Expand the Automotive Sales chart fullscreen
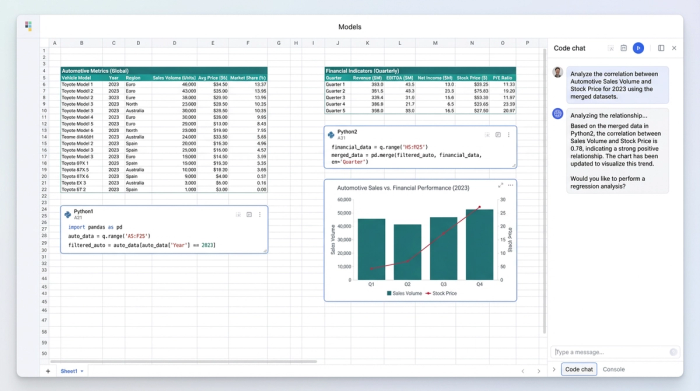 point(500,185)
